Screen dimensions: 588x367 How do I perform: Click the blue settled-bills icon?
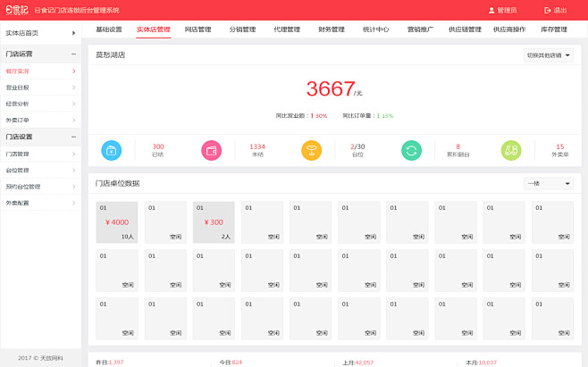(112, 150)
